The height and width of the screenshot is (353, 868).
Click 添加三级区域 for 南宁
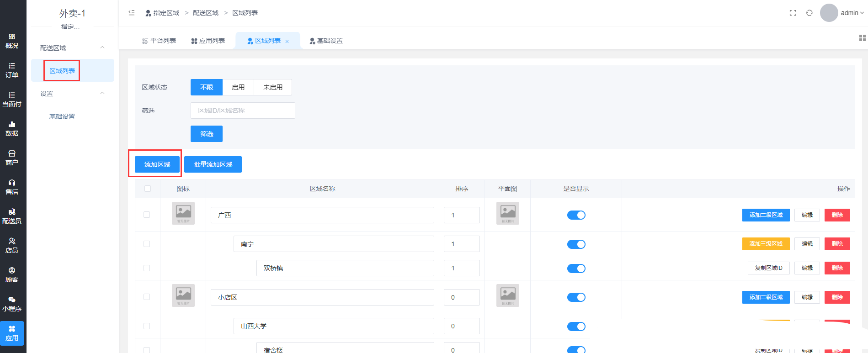click(x=766, y=244)
